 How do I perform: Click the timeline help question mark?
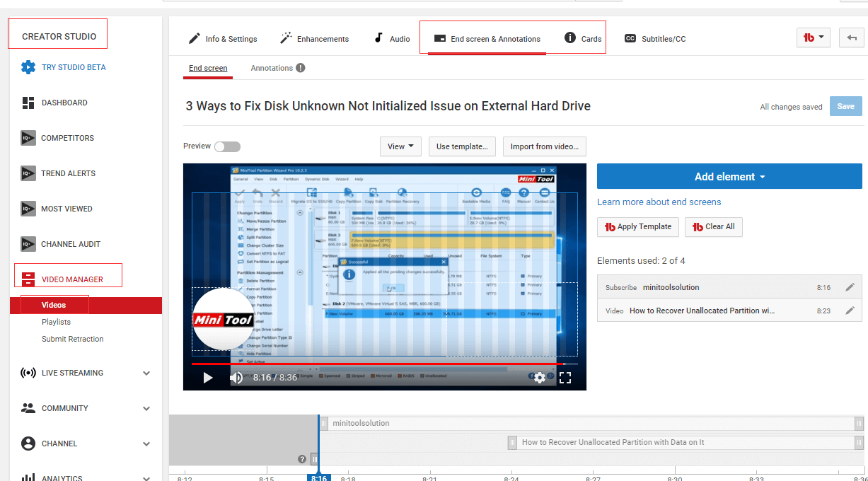(302, 459)
